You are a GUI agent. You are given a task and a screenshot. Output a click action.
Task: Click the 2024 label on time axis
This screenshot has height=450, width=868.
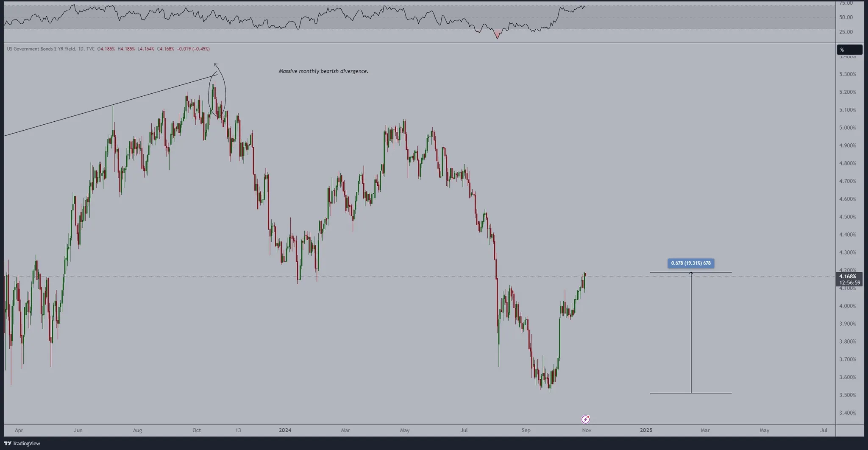[285, 430]
